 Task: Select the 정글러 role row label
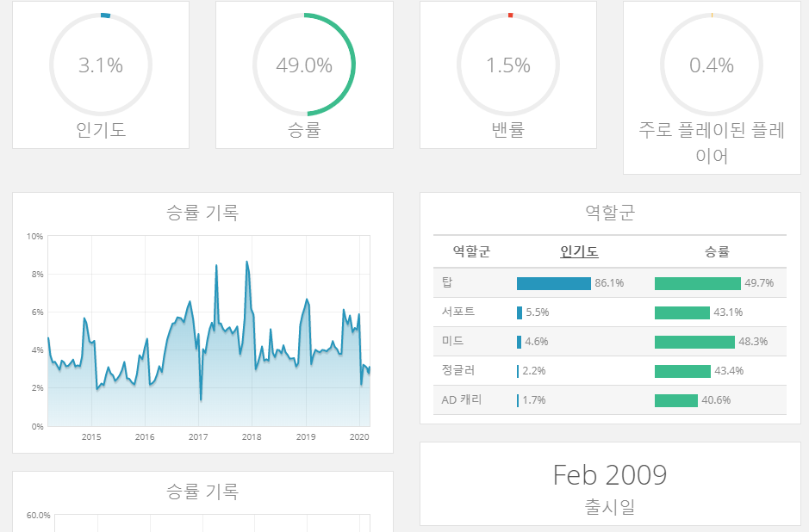458,370
